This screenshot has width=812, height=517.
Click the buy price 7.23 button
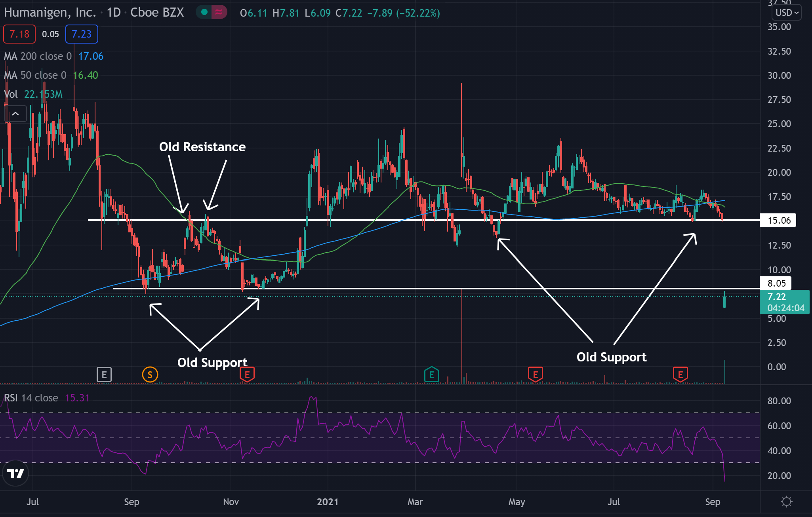pyautogui.click(x=82, y=34)
